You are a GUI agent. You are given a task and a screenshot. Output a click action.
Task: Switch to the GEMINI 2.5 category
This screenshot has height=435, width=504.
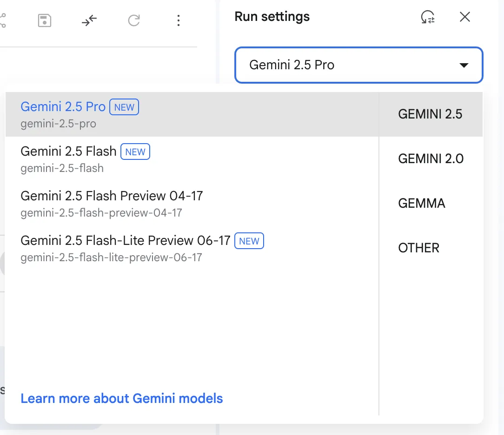[x=430, y=114]
